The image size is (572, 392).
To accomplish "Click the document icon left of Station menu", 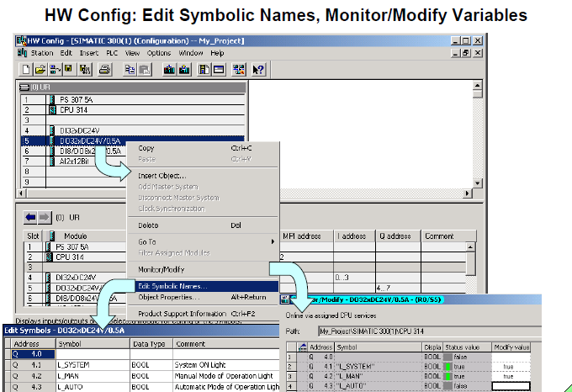I will [22, 53].
